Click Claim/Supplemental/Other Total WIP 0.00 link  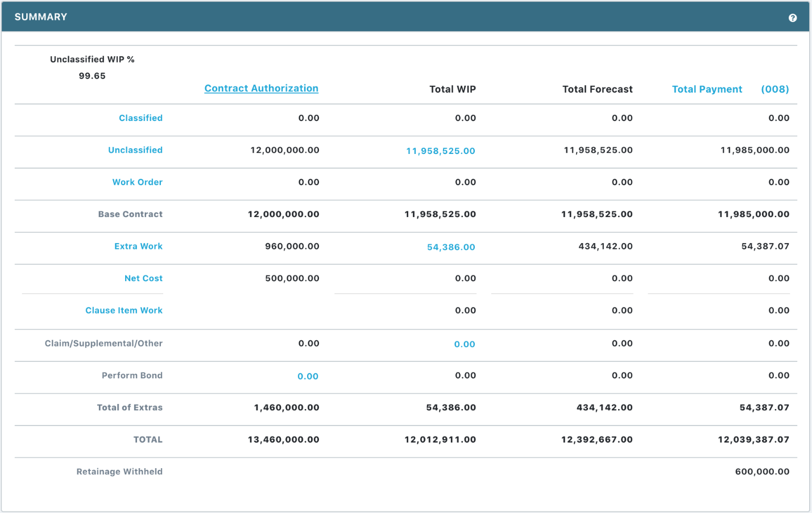(464, 344)
